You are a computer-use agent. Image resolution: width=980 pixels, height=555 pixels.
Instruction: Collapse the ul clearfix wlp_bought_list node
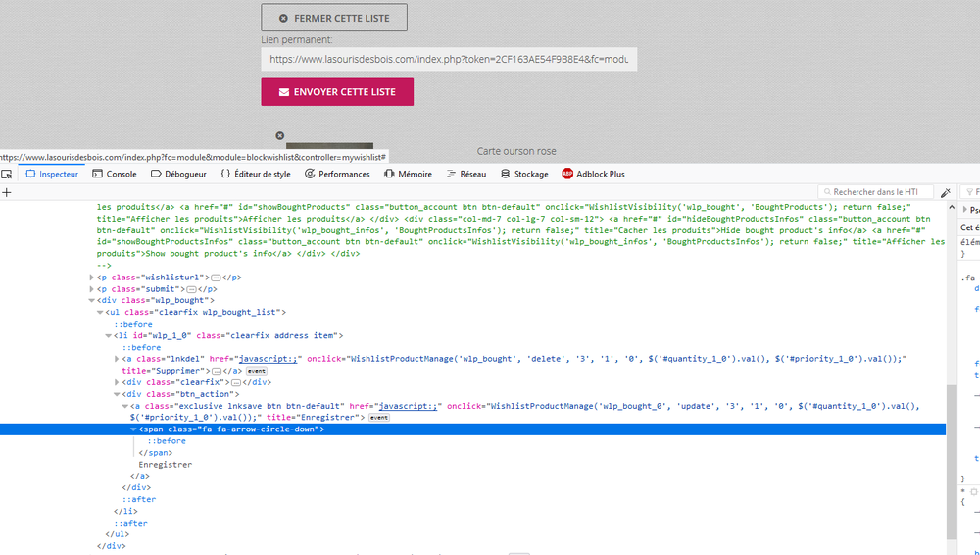pyautogui.click(x=99, y=312)
